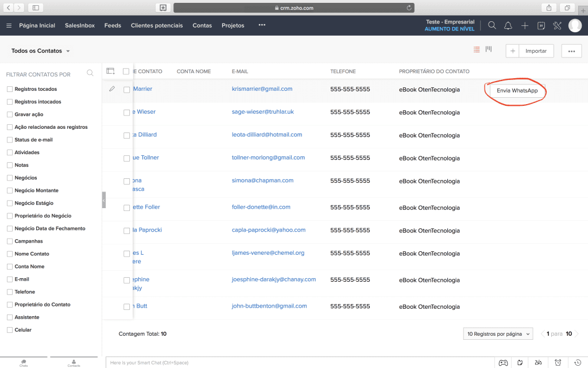Go to the Clientes potenciais tab
The width and height of the screenshot is (588, 368).
pos(157,25)
